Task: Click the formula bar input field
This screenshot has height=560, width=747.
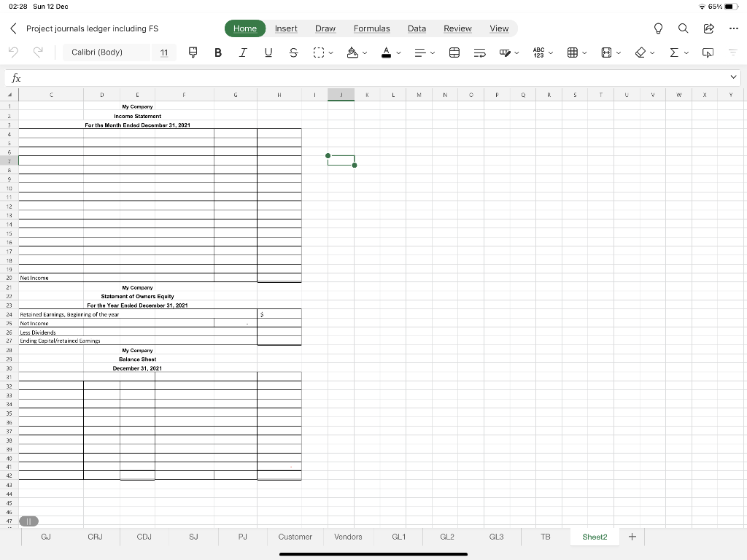Action: pos(374,77)
